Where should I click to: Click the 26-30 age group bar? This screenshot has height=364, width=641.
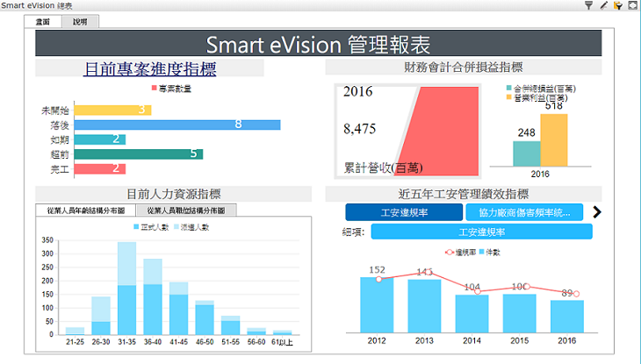(x=101, y=316)
